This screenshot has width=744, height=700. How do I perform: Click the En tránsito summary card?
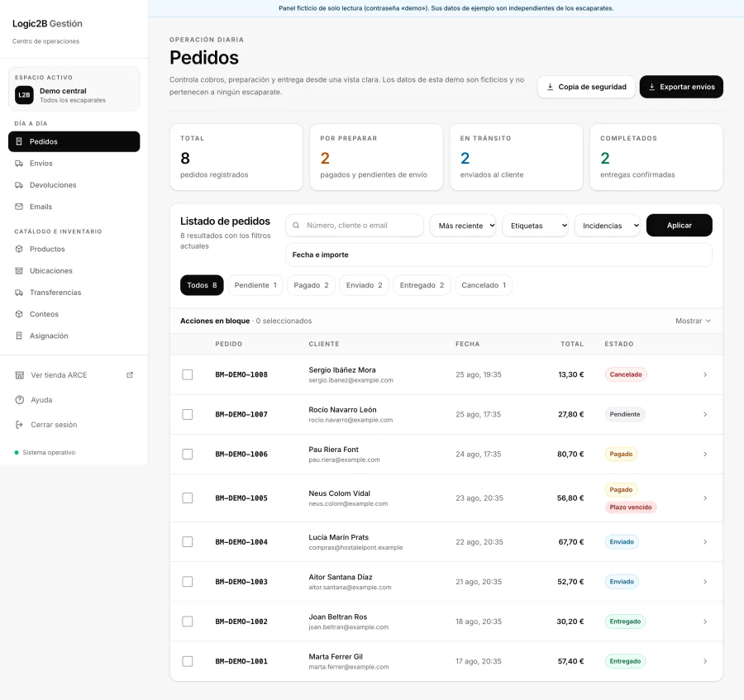(516, 157)
